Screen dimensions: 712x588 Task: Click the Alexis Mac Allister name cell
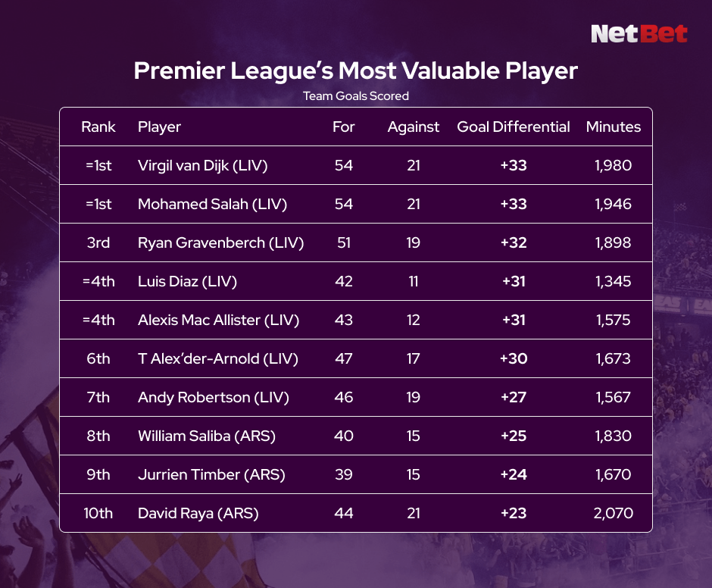click(218, 320)
